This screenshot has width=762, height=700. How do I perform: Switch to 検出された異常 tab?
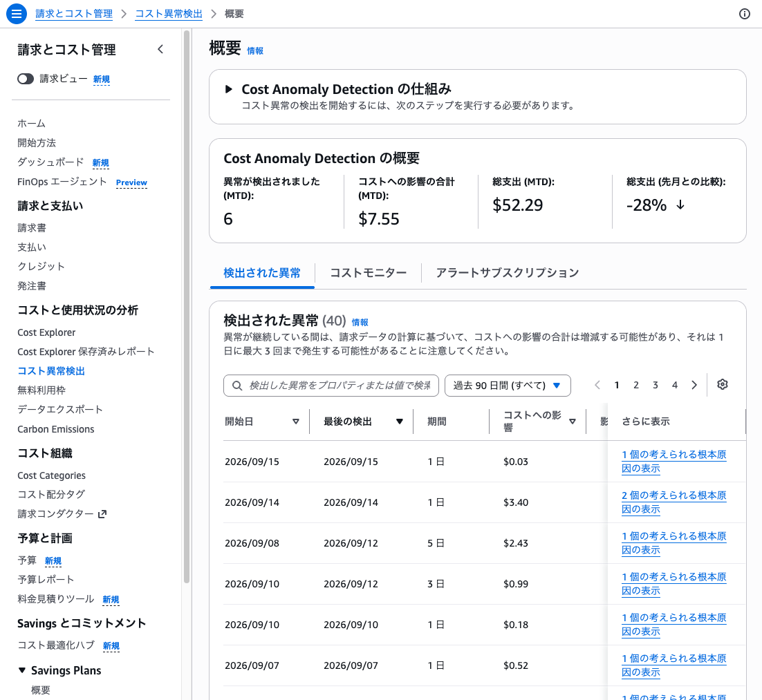click(x=262, y=273)
